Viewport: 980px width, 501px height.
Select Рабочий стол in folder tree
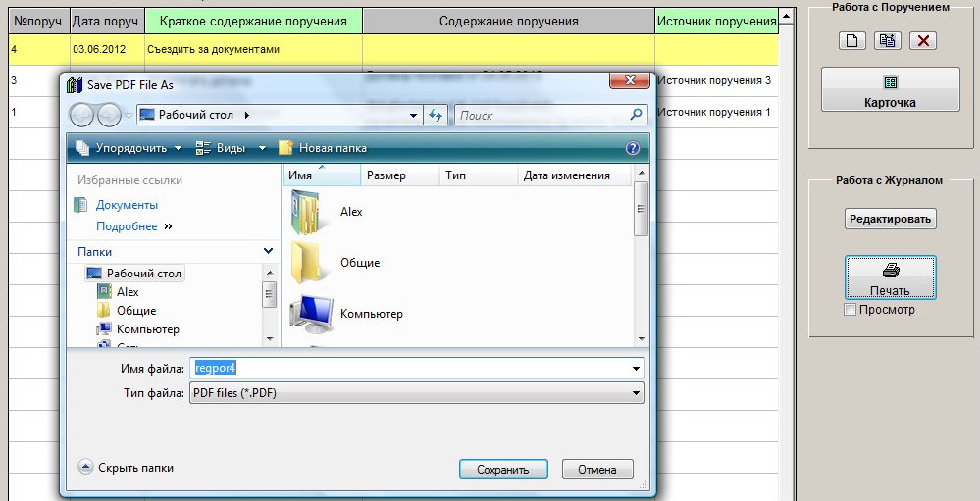134,273
